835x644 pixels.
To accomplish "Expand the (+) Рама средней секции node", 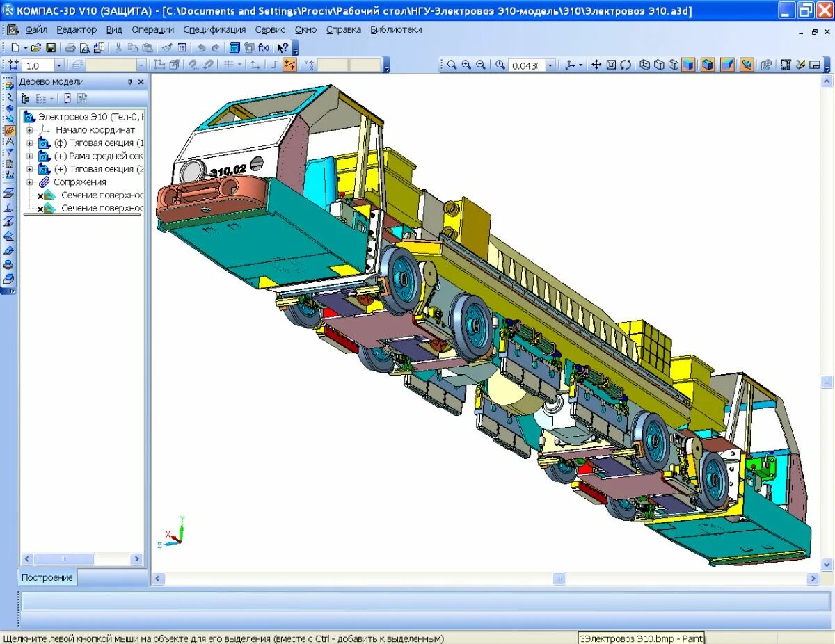I will 30,156.
